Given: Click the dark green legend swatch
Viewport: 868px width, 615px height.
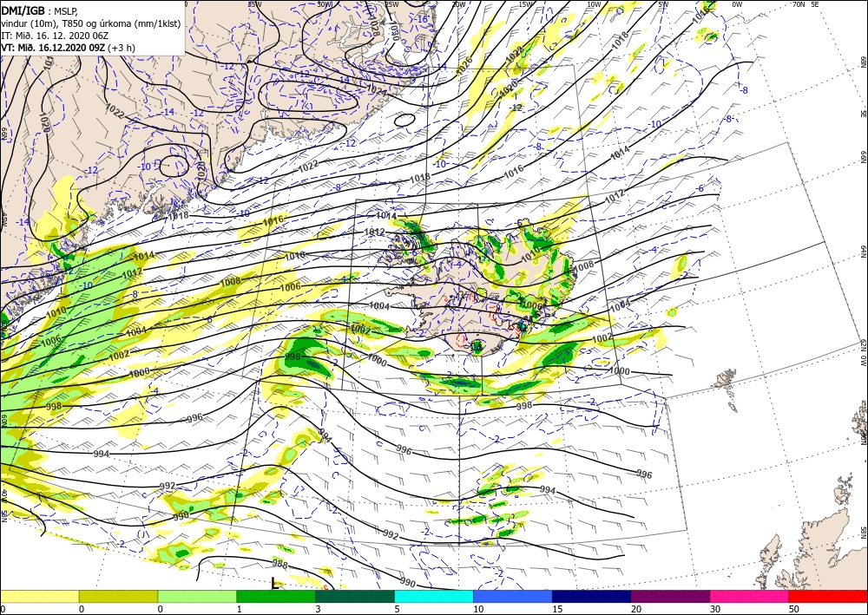Looking at the screenshot, I should coord(355,596).
